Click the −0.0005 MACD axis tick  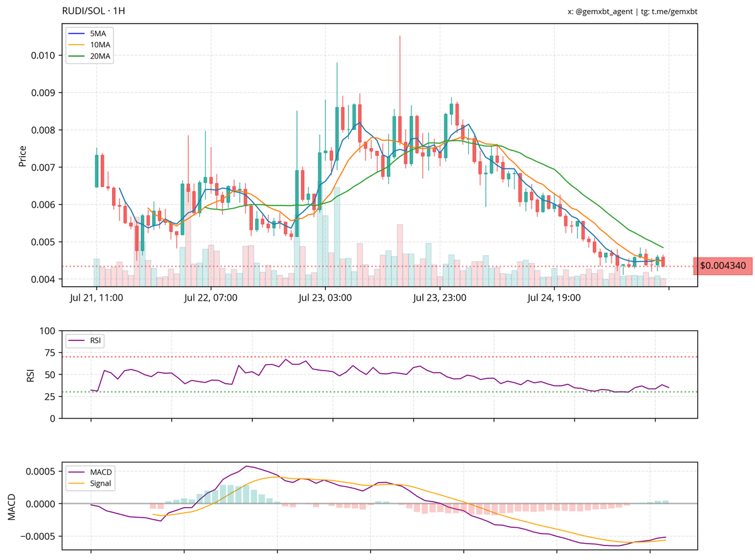[37, 537]
